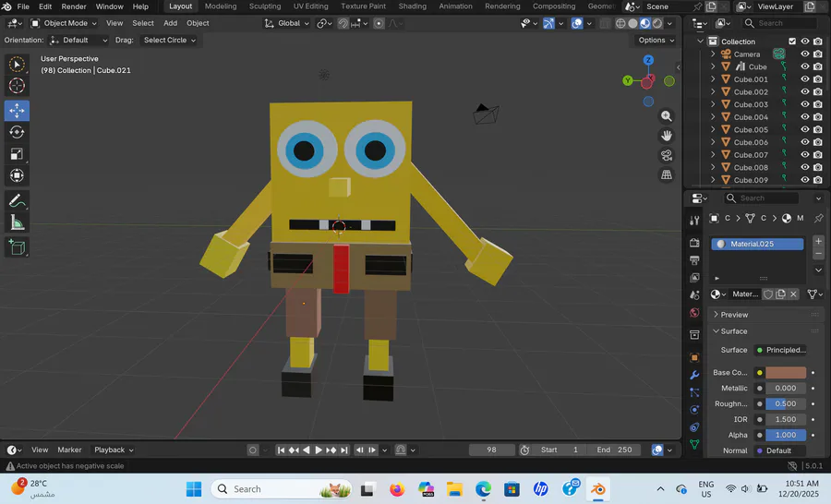Select the Cursor tool in toolbar
This screenshot has width=831, height=504.
[17, 85]
